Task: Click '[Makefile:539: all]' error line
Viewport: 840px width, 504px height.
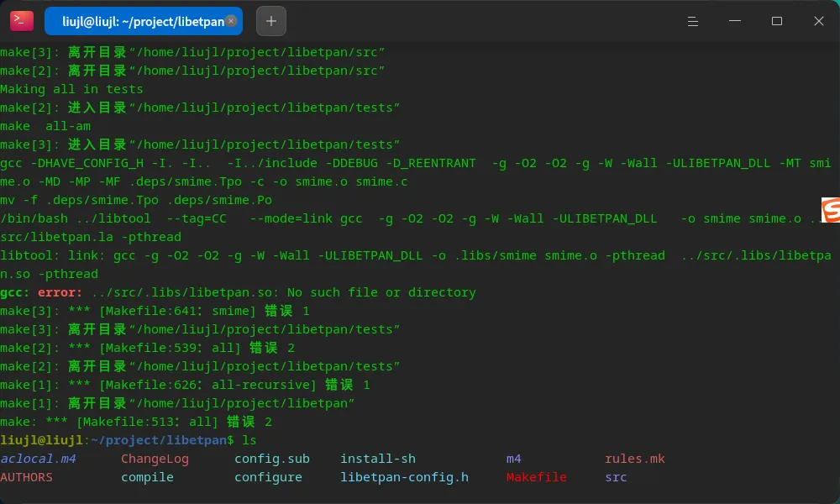Action: pyautogui.click(x=147, y=348)
